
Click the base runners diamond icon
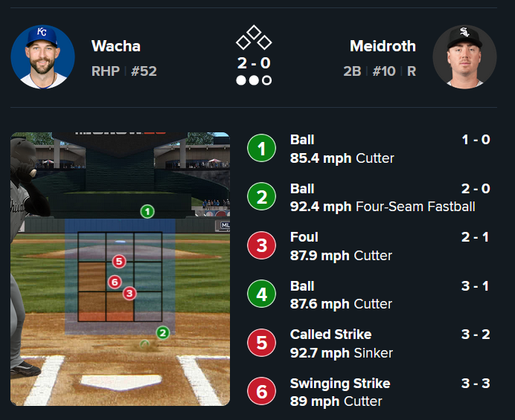tap(254, 38)
